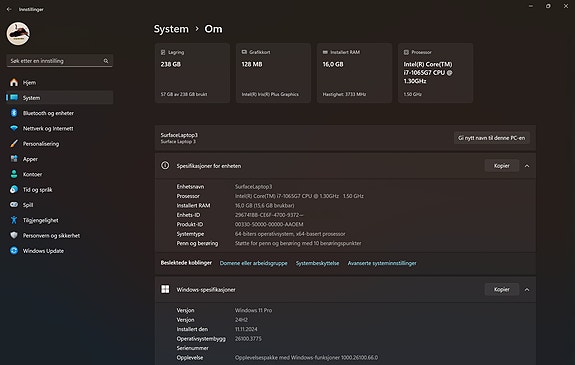Click the SurfaceLaptop3 device name value

tap(254, 187)
